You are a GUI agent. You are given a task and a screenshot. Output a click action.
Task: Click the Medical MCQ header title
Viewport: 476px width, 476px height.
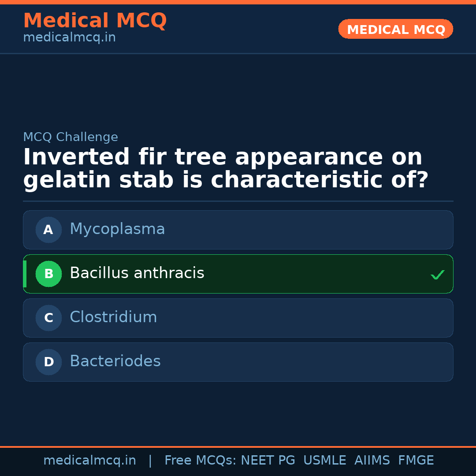[95, 21]
